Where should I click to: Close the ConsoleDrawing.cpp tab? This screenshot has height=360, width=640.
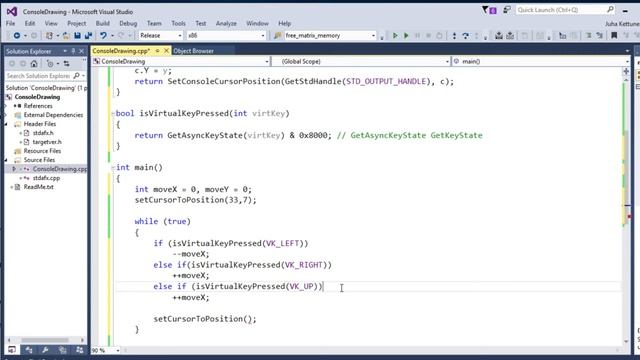[x=167, y=51]
